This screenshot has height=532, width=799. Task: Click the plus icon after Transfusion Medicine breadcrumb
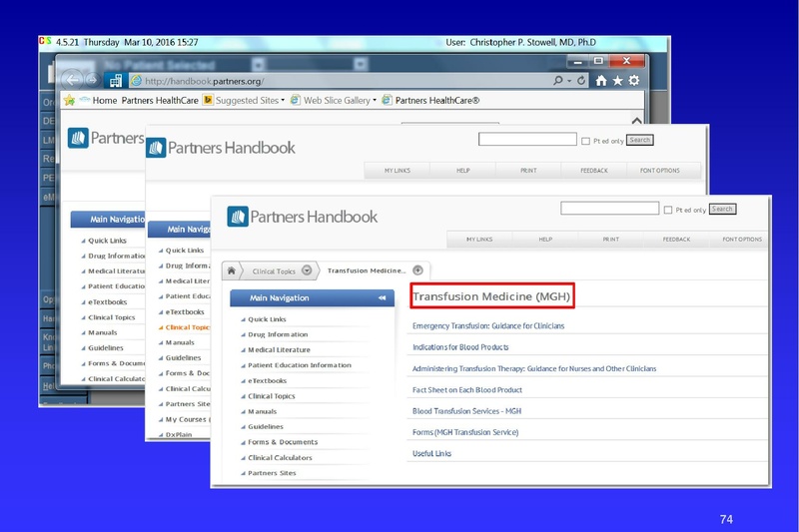point(417,270)
